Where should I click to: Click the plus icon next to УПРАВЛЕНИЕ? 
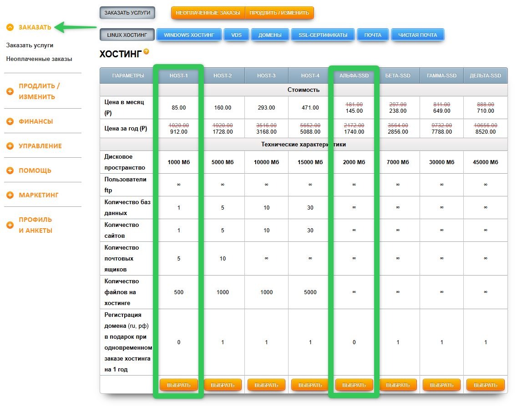coord(10,146)
